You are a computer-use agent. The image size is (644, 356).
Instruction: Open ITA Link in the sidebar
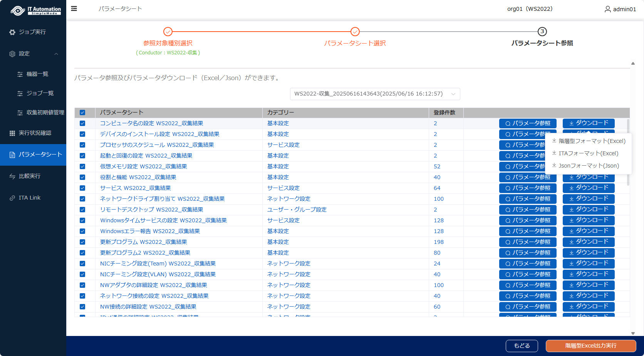[29, 198]
